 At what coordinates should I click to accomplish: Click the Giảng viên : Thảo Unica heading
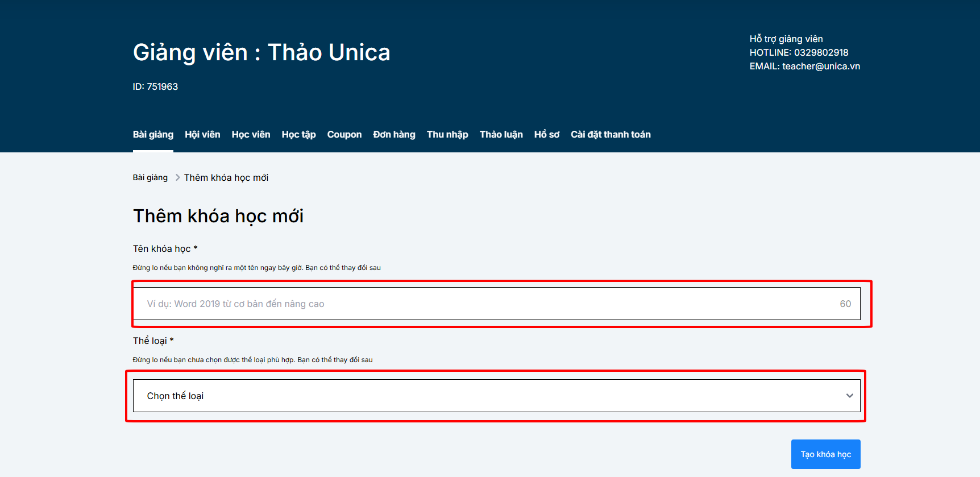[261, 53]
